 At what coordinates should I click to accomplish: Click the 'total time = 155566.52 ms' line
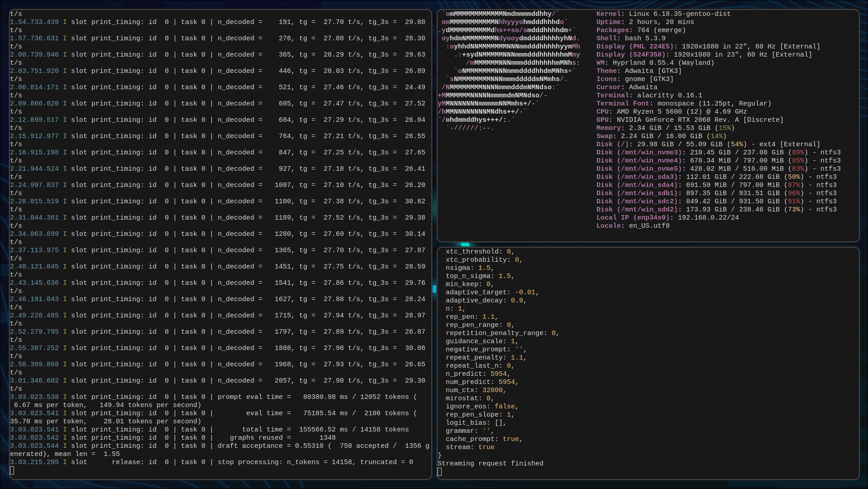tap(210, 430)
